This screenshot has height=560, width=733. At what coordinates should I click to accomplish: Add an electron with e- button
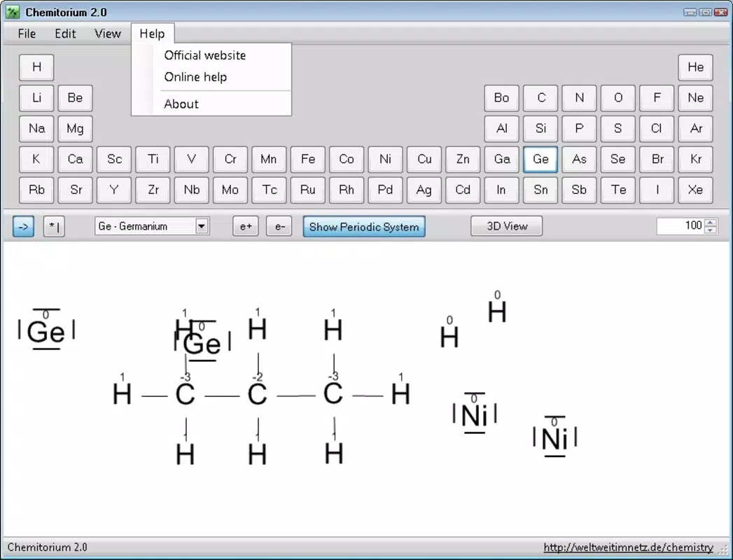click(x=279, y=227)
